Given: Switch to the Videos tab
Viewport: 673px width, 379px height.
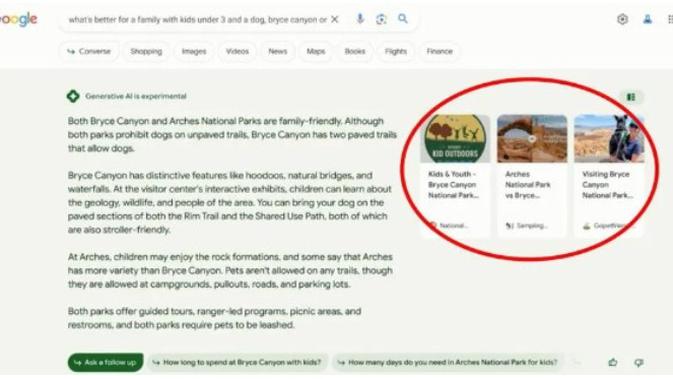Looking at the screenshot, I should 237,52.
